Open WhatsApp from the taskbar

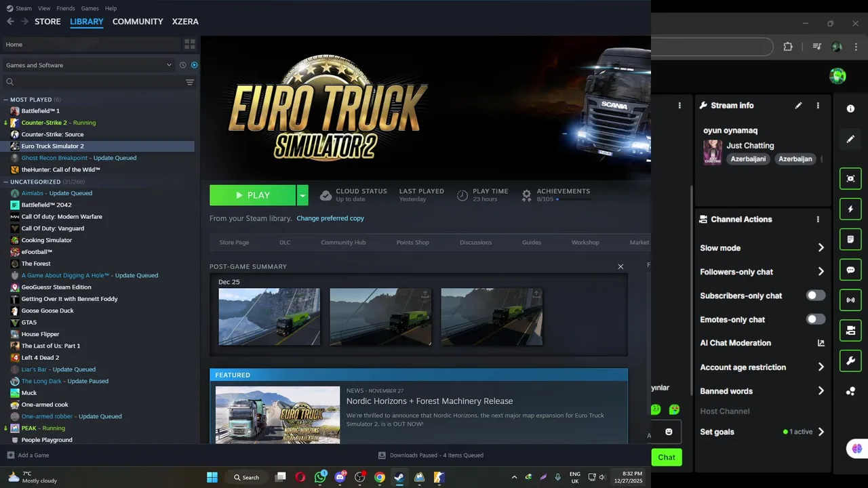point(320,477)
